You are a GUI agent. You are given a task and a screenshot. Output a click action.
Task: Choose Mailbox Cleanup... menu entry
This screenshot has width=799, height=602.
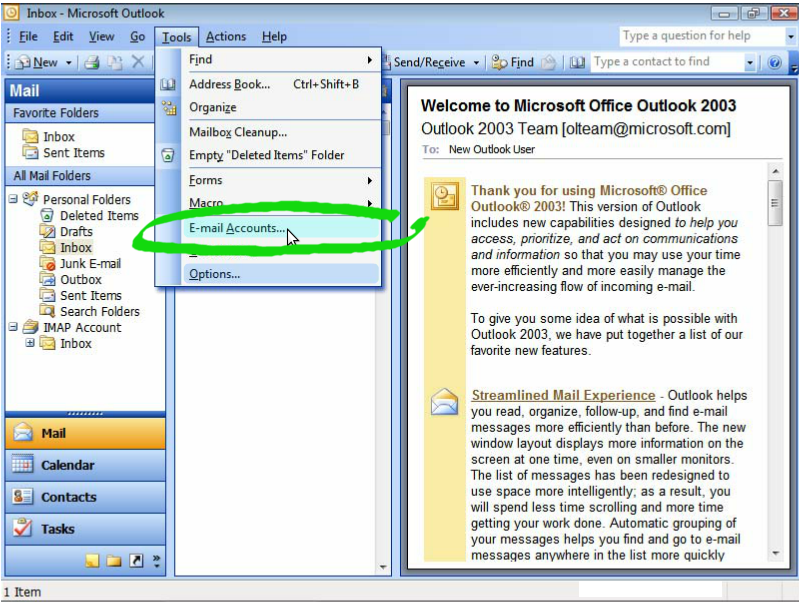(x=281, y=132)
